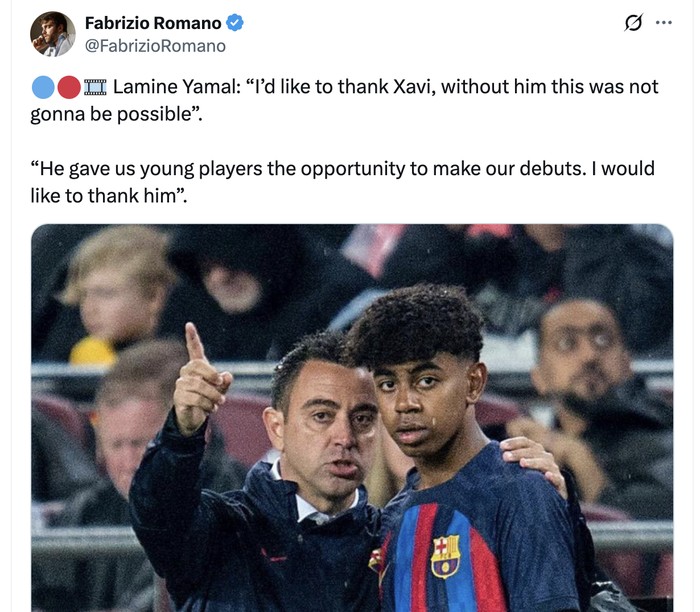The width and height of the screenshot is (700, 612).
Task: Click the second paragraph about young players' debuts
Action: pyautogui.click(x=342, y=169)
